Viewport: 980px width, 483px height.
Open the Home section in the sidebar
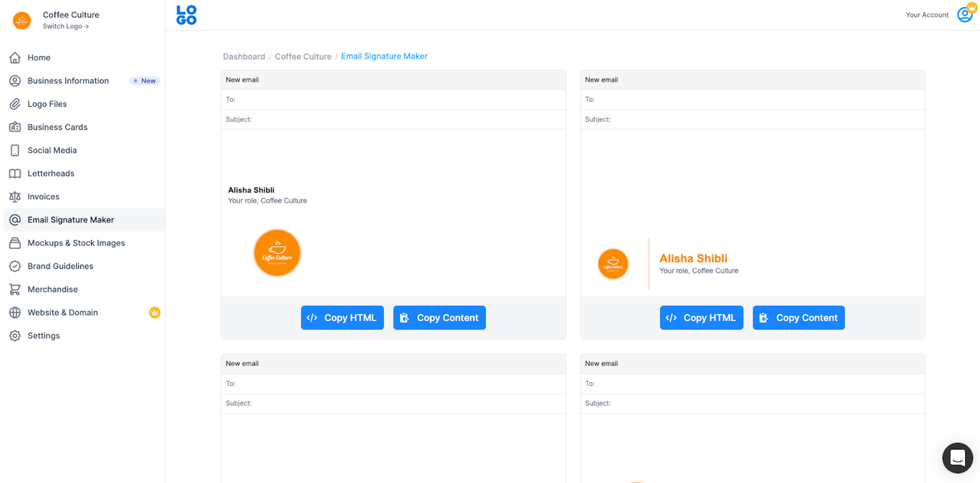click(x=15, y=58)
